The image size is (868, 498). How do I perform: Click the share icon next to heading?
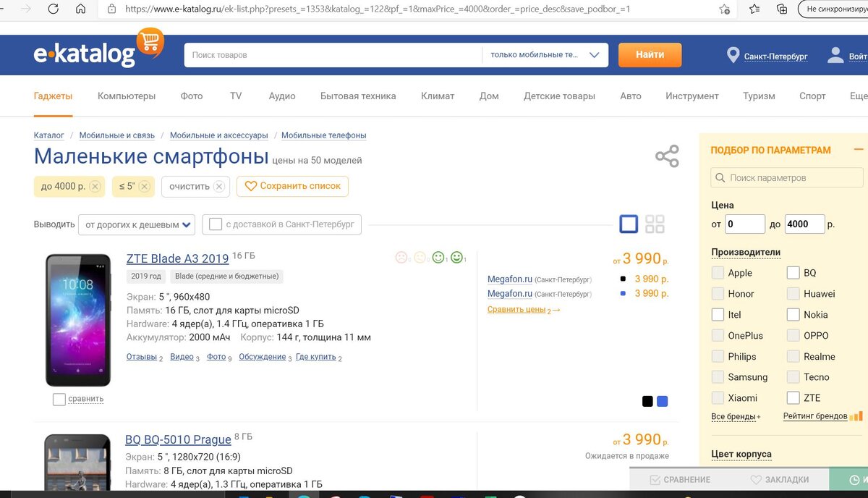pyautogui.click(x=667, y=156)
